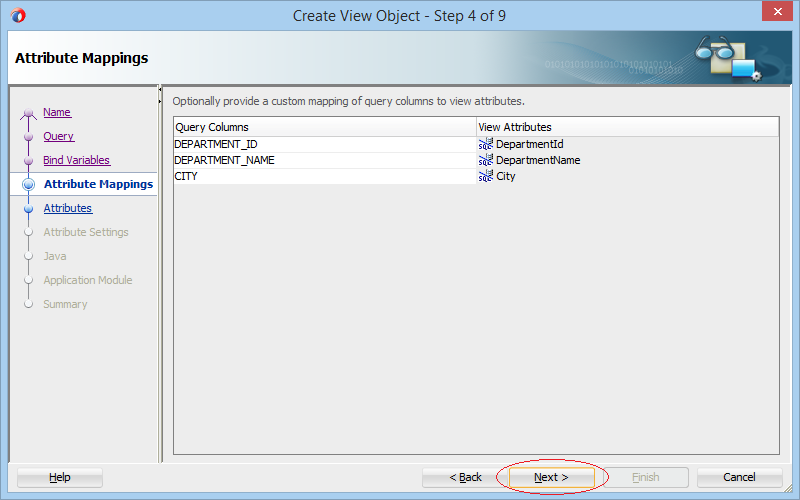800x500 pixels.
Task: Select the CITY query column cell
Action: 324,176
